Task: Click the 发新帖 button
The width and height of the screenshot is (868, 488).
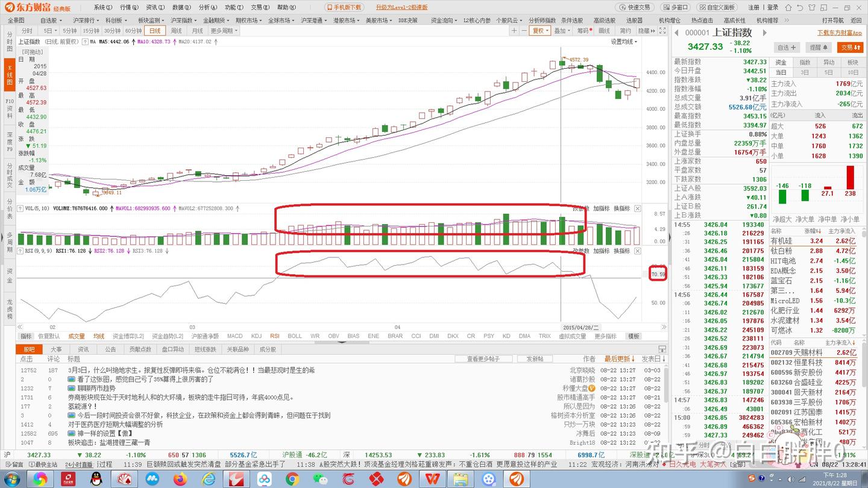Action: click(x=535, y=359)
